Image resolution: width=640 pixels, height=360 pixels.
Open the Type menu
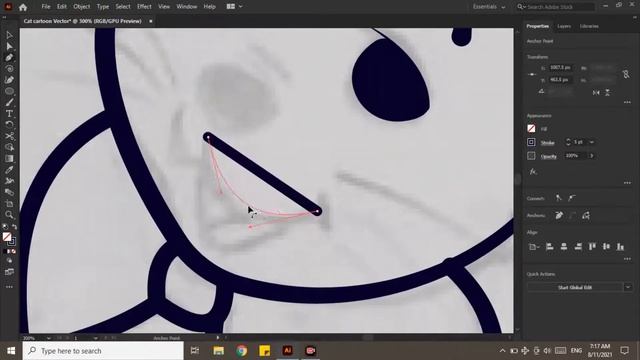tap(103, 7)
